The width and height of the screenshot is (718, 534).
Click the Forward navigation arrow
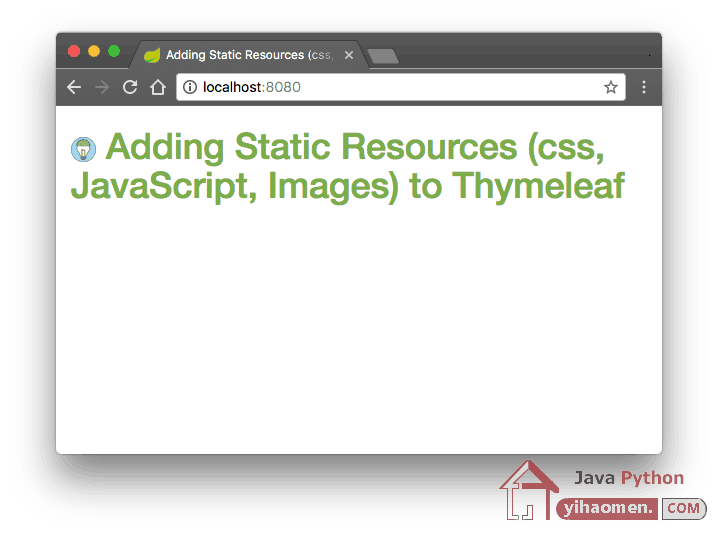click(101, 87)
